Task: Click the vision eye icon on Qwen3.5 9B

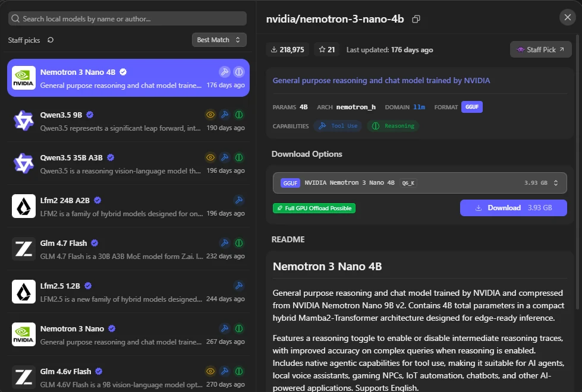Action: pos(210,115)
